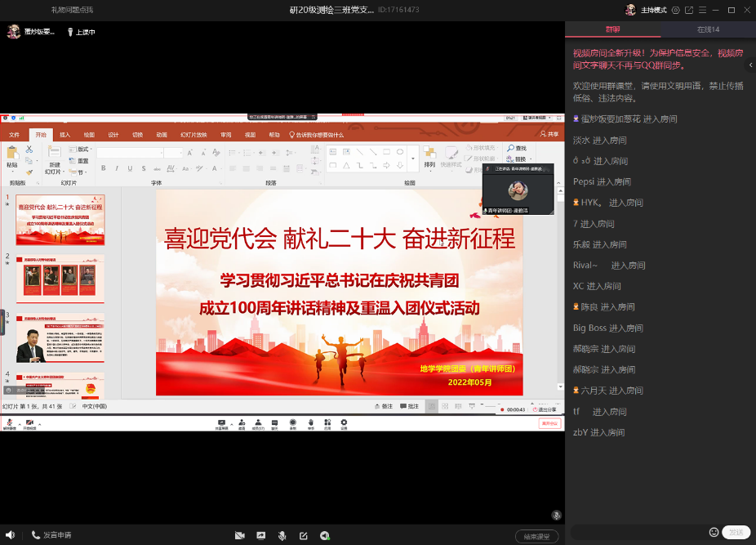Open the settings gear in meeting toolbar

point(344,423)
